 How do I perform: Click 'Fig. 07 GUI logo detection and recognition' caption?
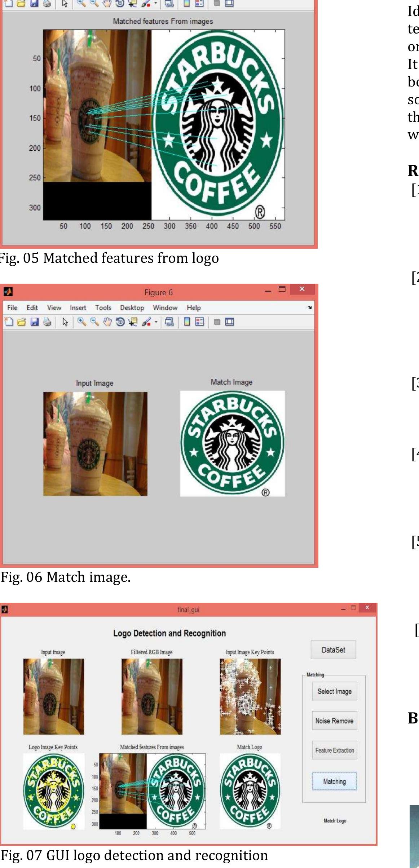pos(134,855)
